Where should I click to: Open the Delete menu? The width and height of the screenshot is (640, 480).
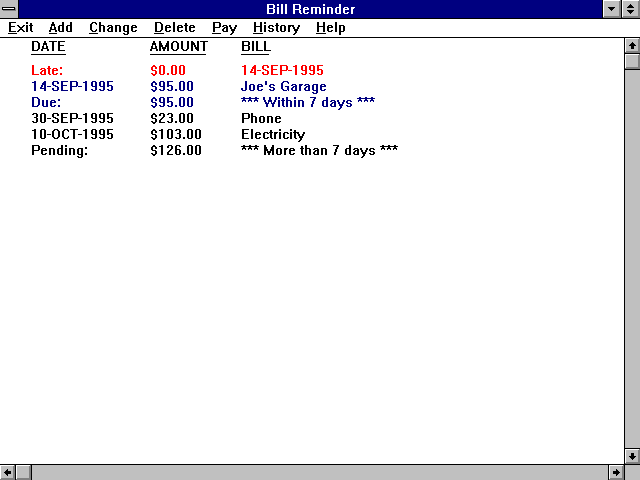click(x=175, y=28)
